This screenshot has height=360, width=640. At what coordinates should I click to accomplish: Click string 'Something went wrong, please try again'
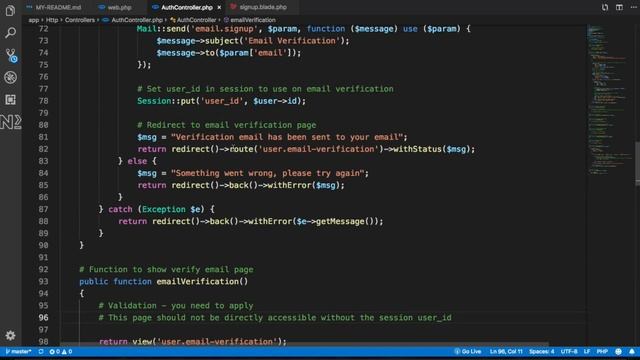click(x=267, y=173)
